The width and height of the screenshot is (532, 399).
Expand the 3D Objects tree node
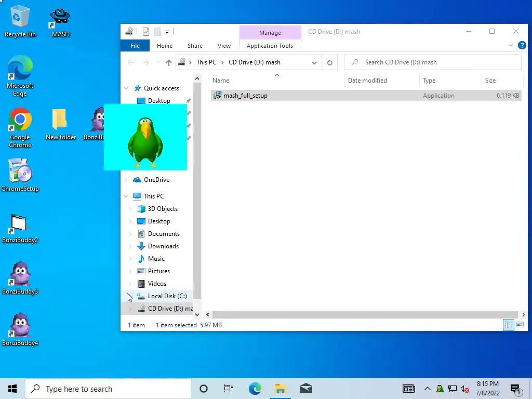point(130,209)
